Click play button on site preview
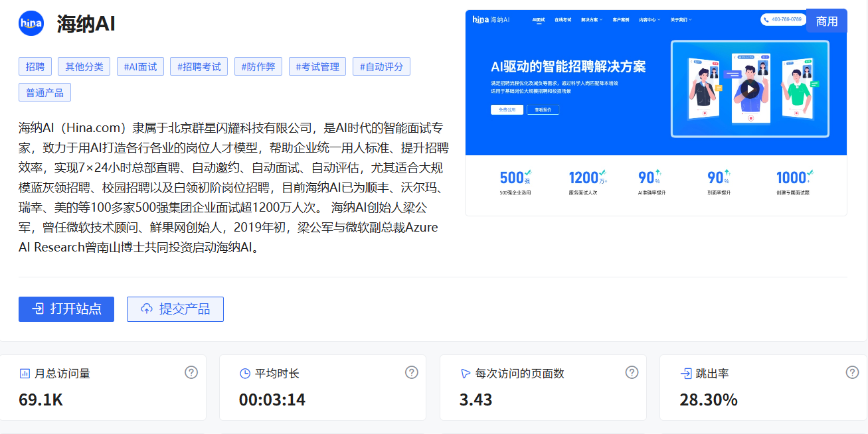868x434 pixels. point(750,89)
